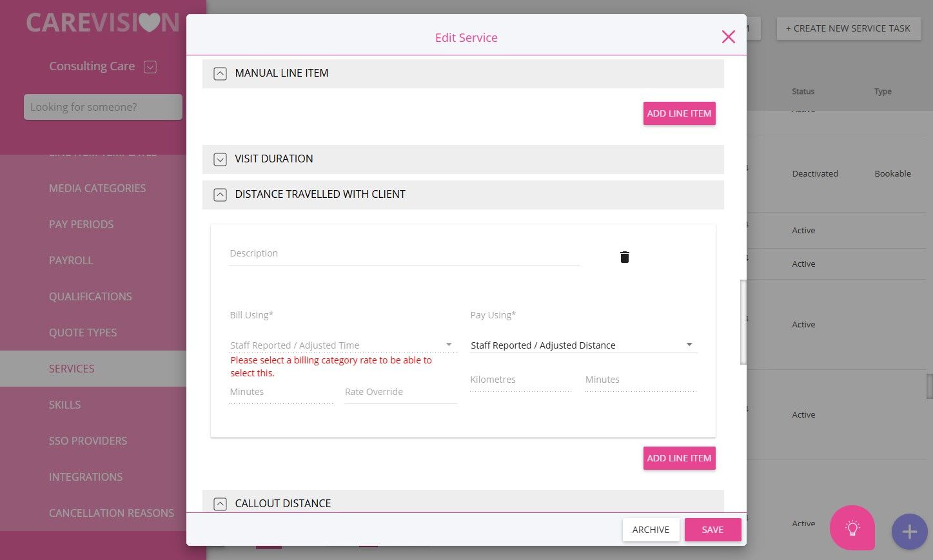Select Skills from the sidebar menu
Viewport: 933px width, 560px height.
click(64, 405)
